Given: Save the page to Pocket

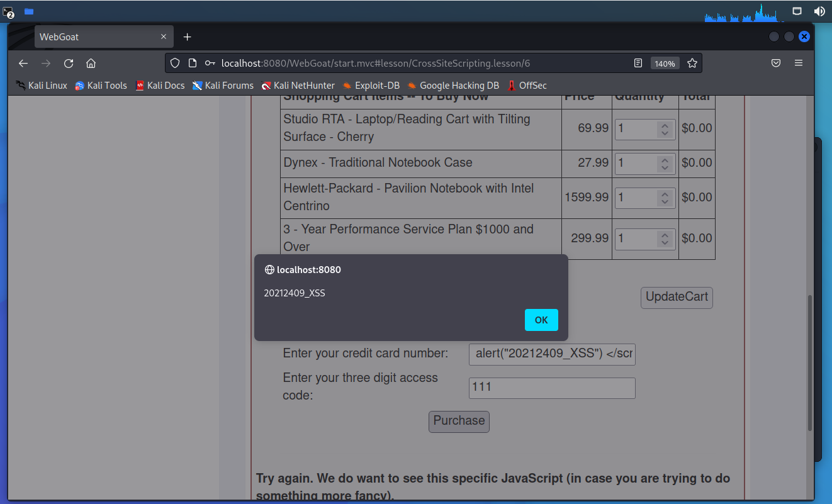Looking at the screenshot, I should click(776, 63).
